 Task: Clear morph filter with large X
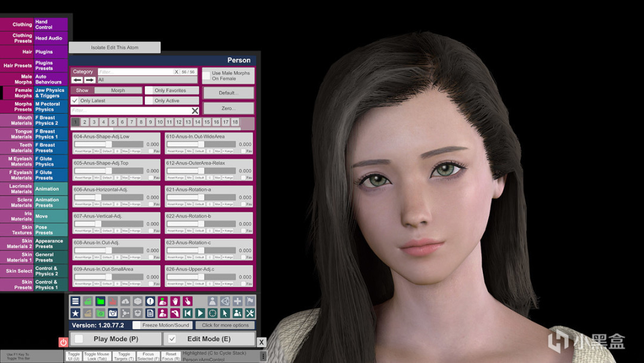(x=195, y=110)
